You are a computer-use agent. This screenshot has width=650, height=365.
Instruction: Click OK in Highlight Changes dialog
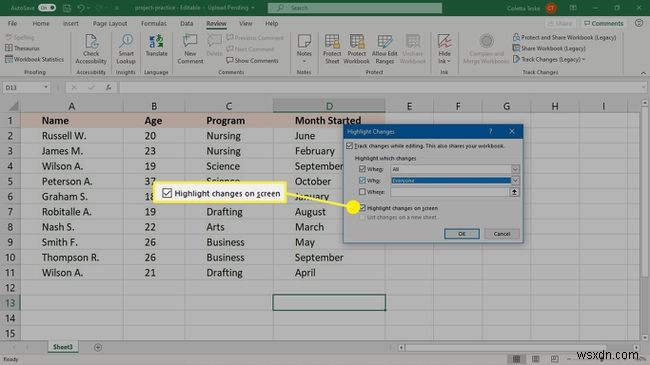pos(462,234)
